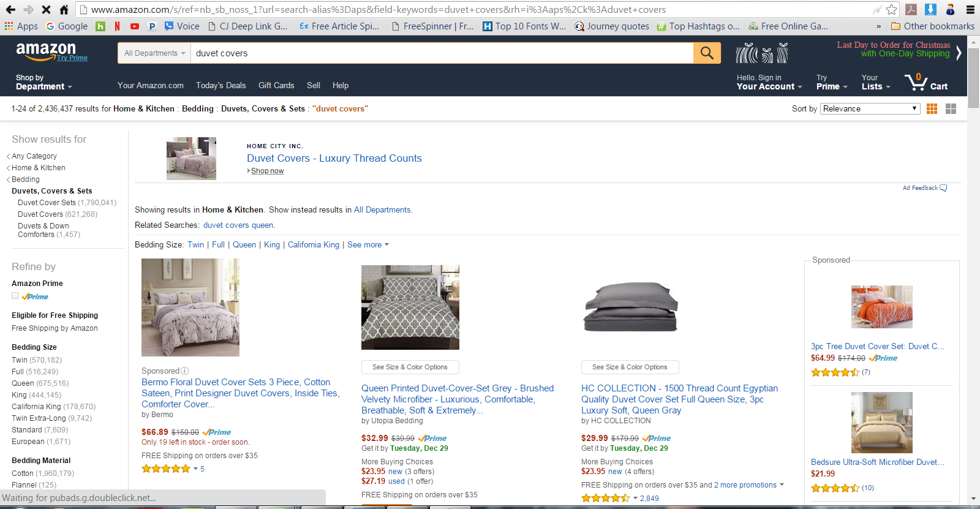Switch to grid view icon
980x509 pixels.
(932, 108)
